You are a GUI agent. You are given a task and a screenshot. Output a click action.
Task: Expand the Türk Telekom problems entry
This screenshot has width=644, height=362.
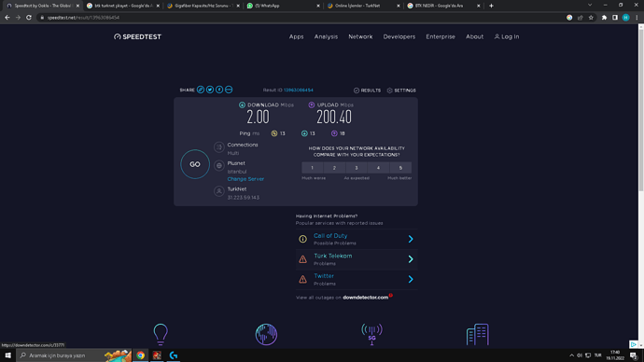pos(357,259)
